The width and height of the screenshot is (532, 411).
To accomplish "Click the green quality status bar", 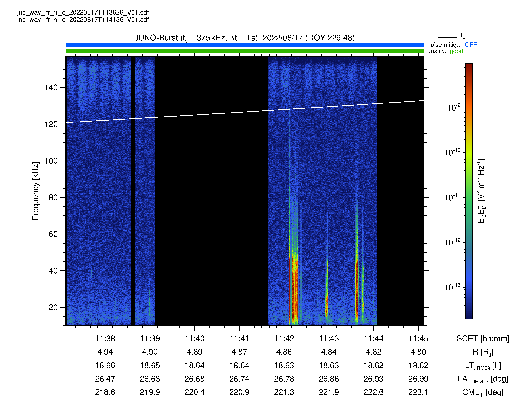I will [245, 51].
